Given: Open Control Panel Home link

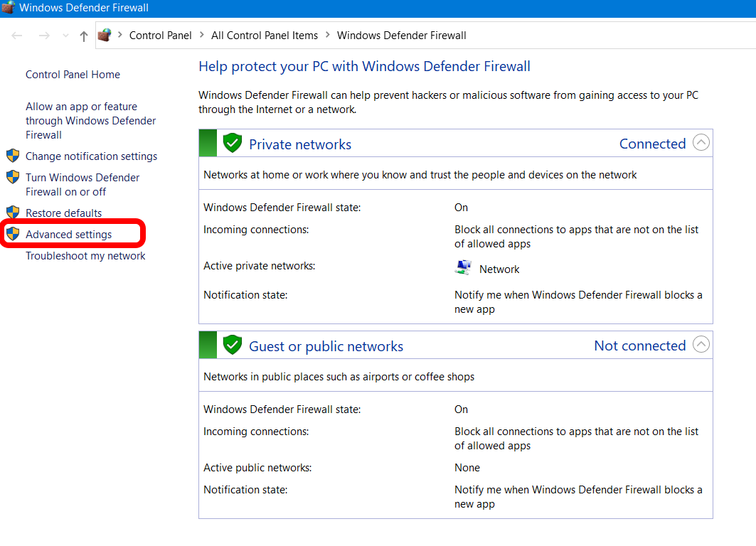Looking at the screenshot, I should (x=73, y=75).
